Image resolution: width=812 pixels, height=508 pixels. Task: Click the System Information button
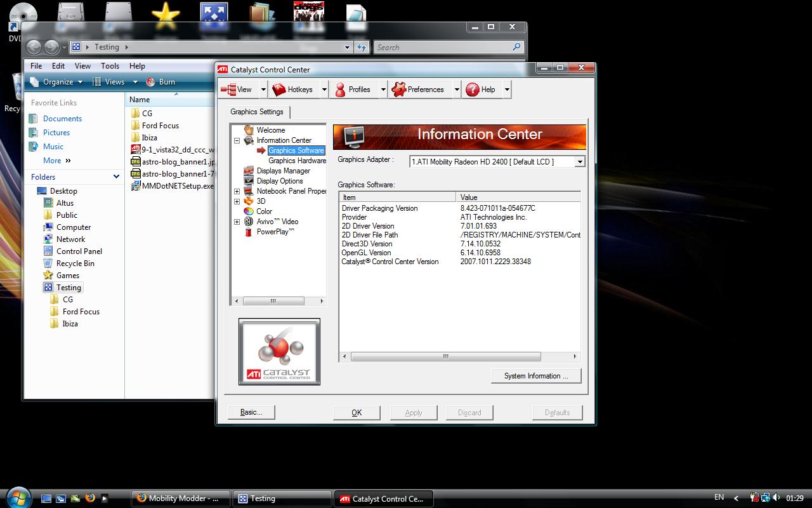pos(536,376)
